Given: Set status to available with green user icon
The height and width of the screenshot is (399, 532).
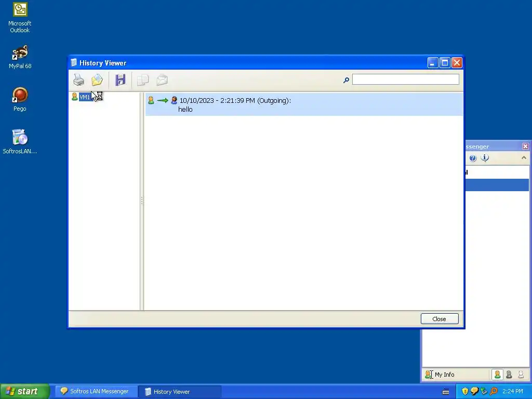Looking at the screenshot, I should 497,375.
